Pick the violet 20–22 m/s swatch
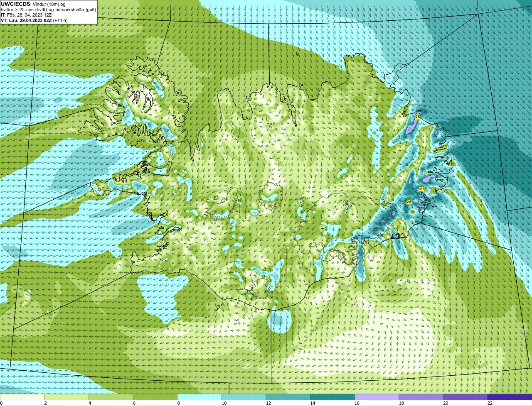Image resolution: width=532 pixels, height=406 pixels. [465, 397]
